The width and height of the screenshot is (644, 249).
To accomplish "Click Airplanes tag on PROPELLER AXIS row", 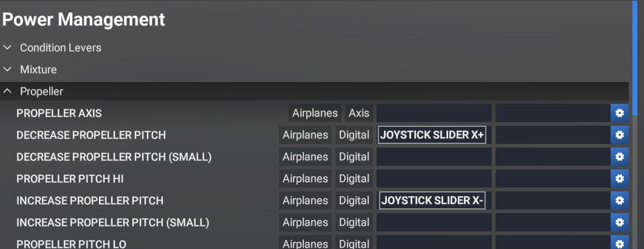I will pyautogui.click(x=315, y=113).
